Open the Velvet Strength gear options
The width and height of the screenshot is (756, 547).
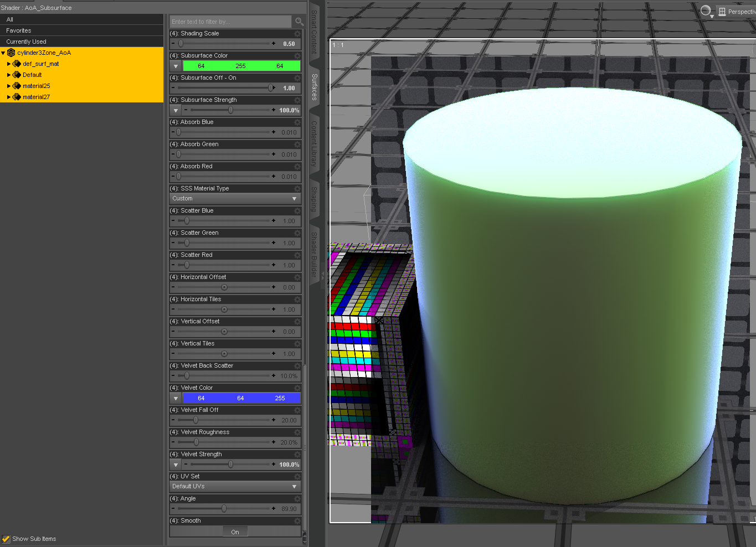click(297, 455)
